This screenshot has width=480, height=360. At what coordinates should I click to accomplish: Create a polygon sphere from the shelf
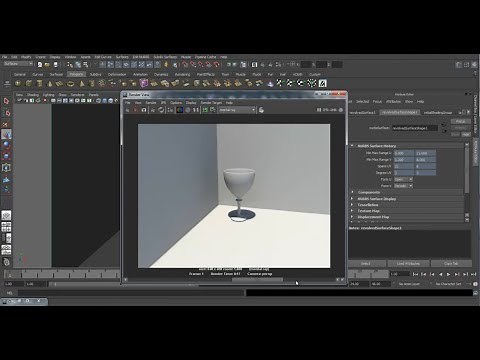pos(18,83)
